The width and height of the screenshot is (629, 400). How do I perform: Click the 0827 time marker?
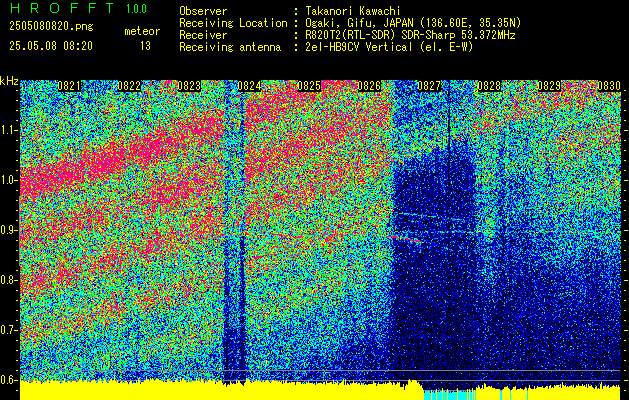429,86
